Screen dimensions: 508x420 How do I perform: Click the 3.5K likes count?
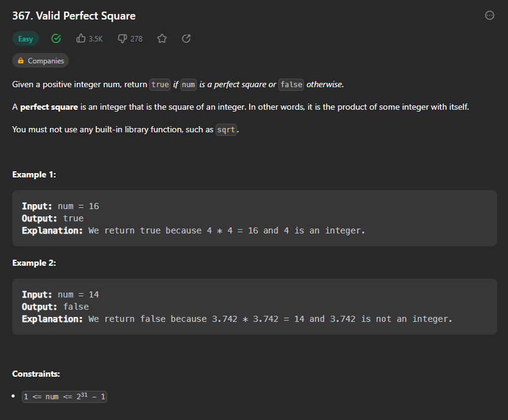coord(96,39)
